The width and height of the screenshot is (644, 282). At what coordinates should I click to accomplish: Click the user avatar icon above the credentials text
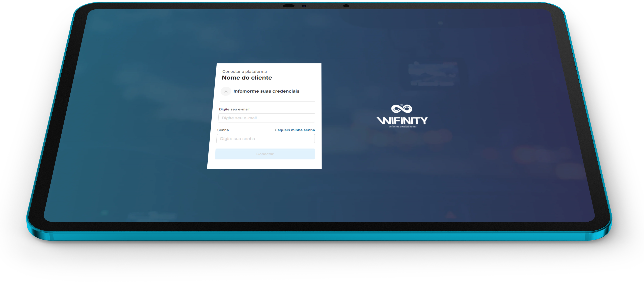point(226,91)
